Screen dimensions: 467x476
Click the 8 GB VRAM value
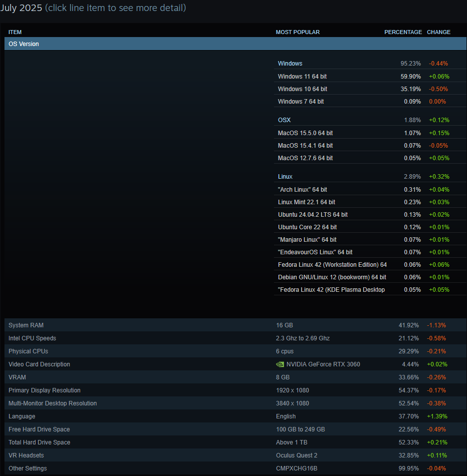coord(282,377)
